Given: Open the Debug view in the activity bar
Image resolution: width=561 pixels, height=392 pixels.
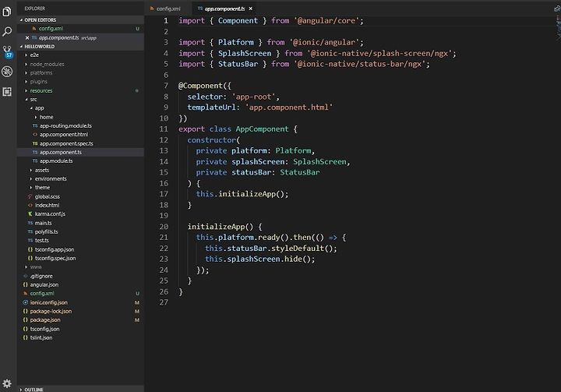Looking at the screenshot, I should [7, 72].
